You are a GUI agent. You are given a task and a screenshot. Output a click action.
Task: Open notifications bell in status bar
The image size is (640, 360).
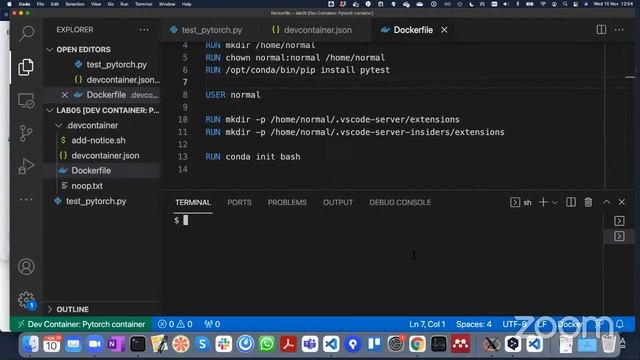[x=620, y=324]
